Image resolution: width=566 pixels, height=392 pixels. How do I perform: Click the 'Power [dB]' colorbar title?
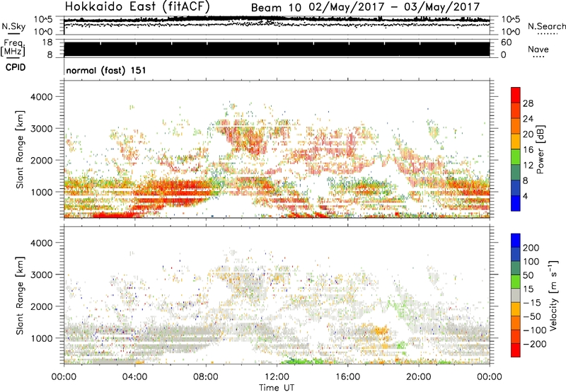point(540,149)
